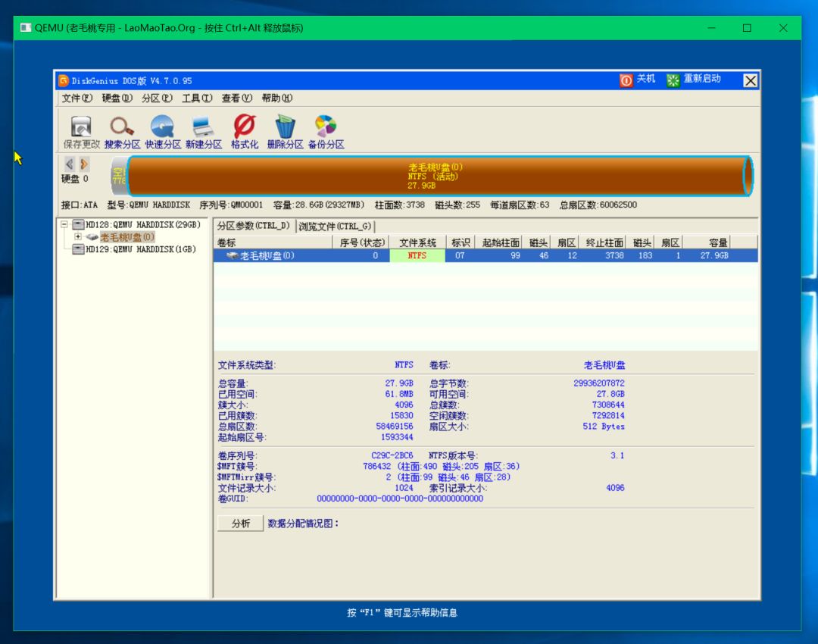Open the 备份分区 backup partition tool

click(x=324, y=129)
